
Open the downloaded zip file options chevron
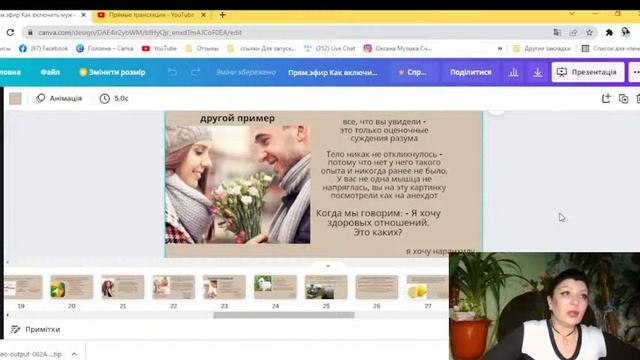click(x=74, y=354)
